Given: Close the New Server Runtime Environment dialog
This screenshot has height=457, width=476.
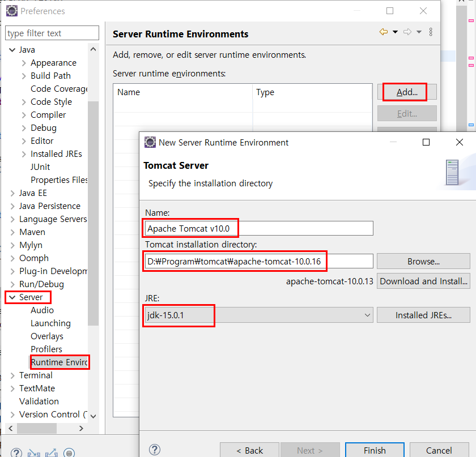Looking at the screenshot, I should coord(460,142).
